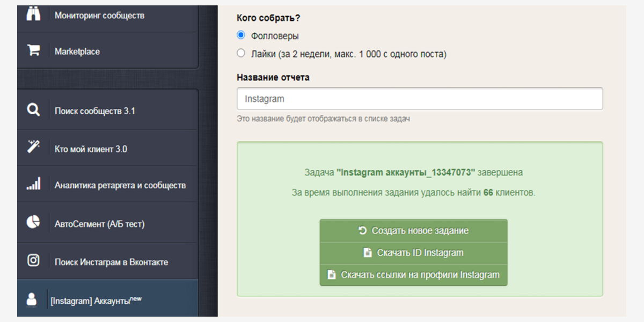Screen dimensions: 644x322
Task: Click the refresh icon on Создать новое задание
Action: click(x=363, y=230)
